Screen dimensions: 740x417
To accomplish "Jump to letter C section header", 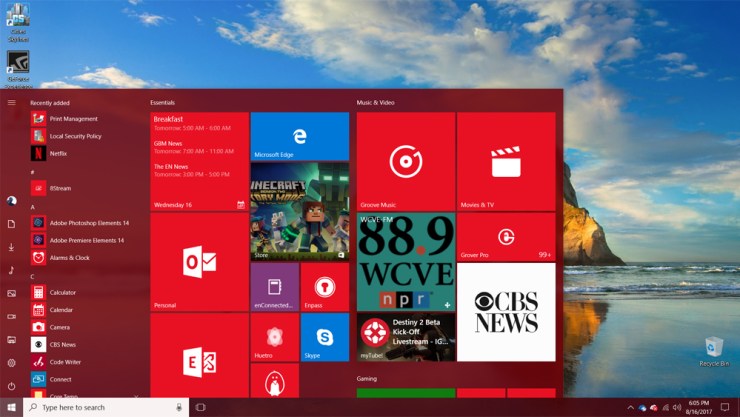I will pyautogui.click(x=33, y=276).
